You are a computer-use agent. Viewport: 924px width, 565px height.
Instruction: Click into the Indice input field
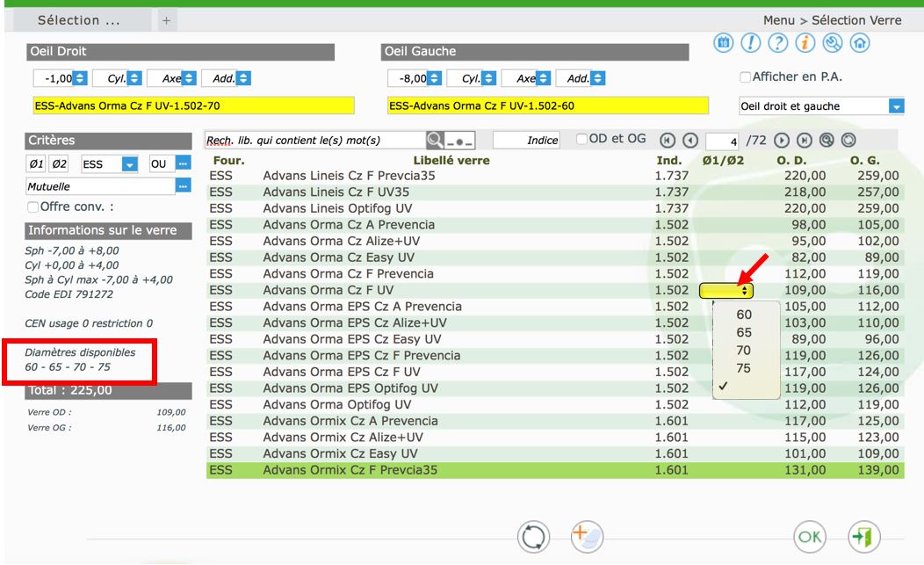525,141
